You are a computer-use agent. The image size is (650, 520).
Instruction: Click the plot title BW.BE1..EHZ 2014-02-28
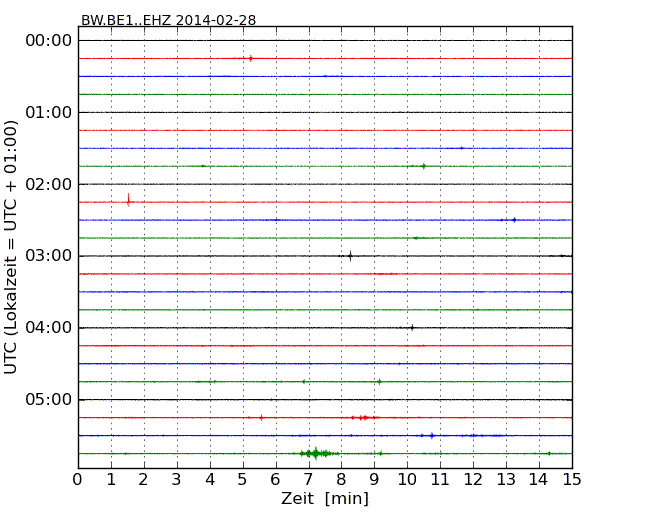(168, 20)
